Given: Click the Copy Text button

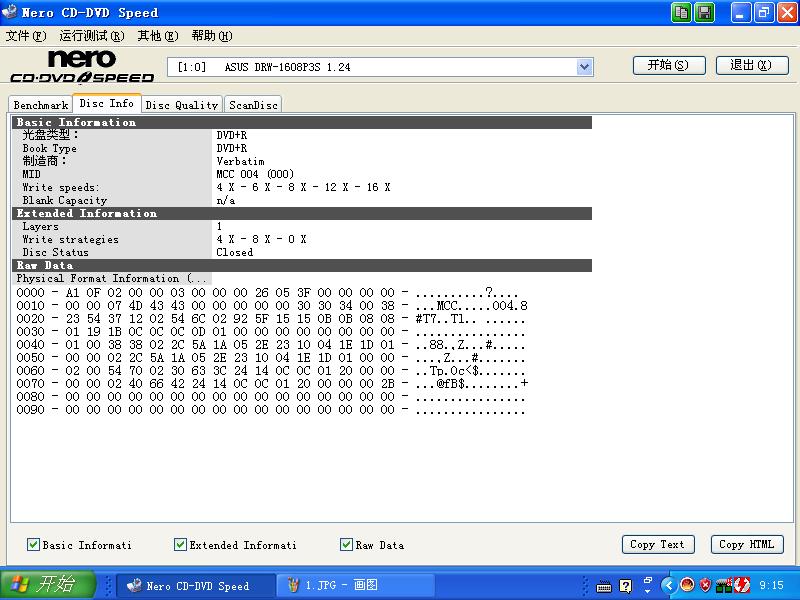Looking at the screenshot, I should tap(658, 544).
